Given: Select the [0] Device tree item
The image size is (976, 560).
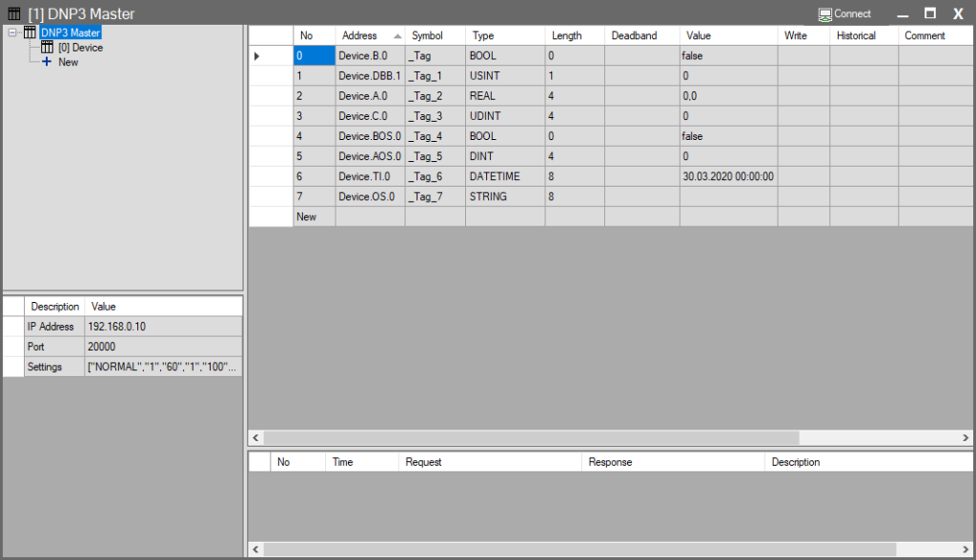Looking at the screenshot, I should point(80,48).
